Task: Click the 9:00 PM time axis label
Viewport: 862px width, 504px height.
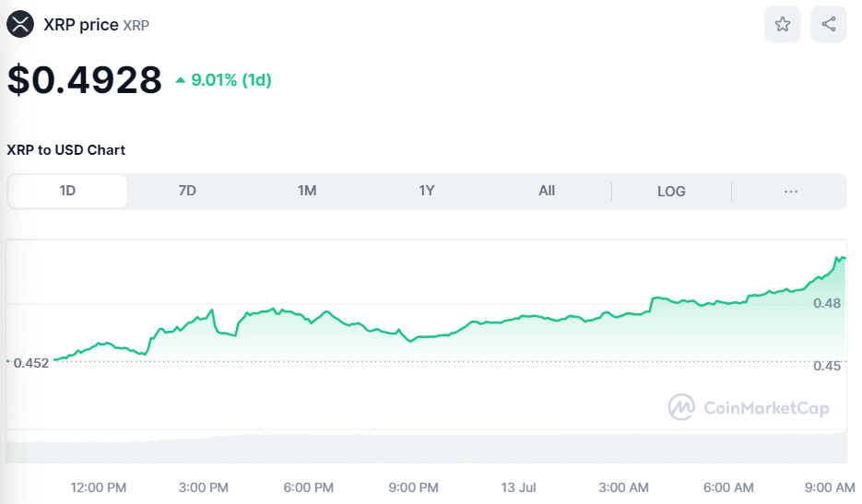Action: click(413, 487)
